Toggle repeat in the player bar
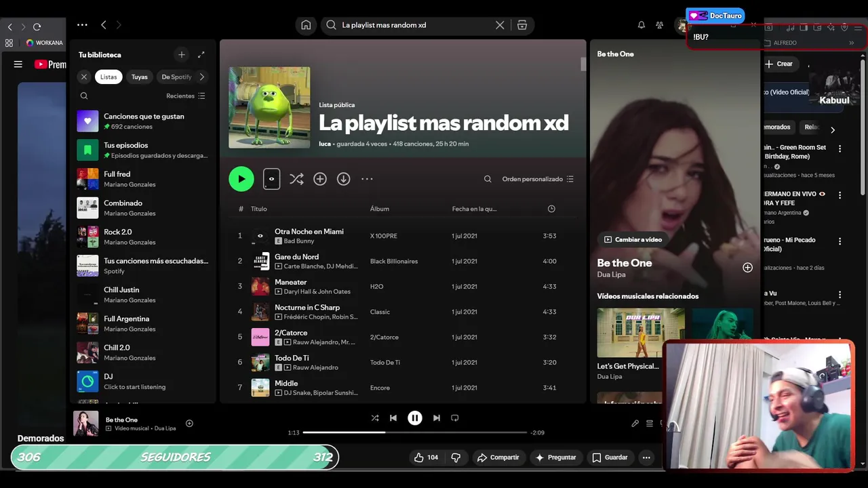868x488 pixels. click(x=455, y=418)
